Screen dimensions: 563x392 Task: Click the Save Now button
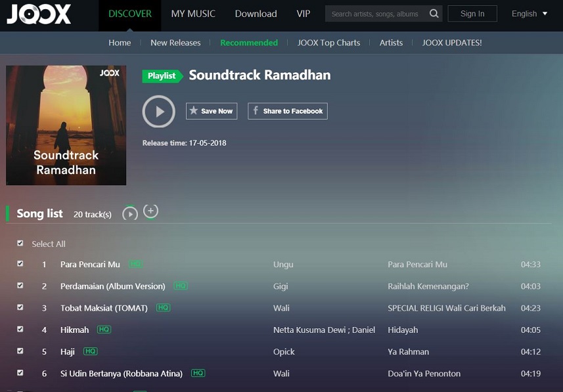[x=211, y=111]
